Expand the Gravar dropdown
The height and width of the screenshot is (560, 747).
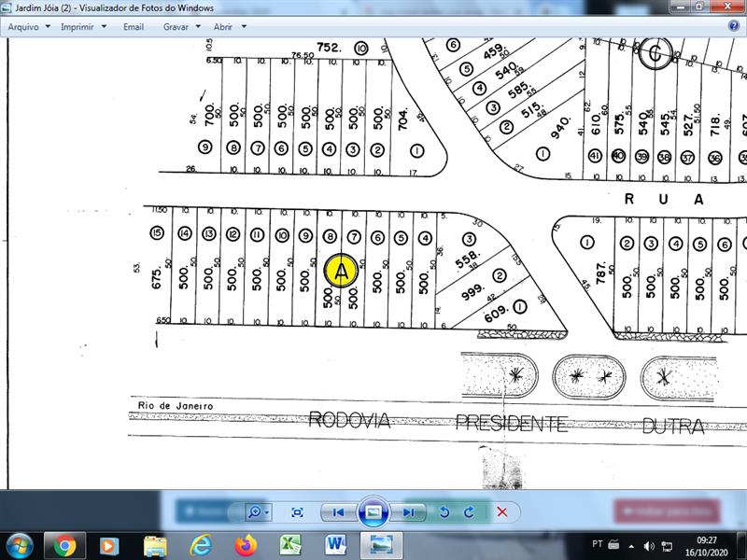coord(180,27)
